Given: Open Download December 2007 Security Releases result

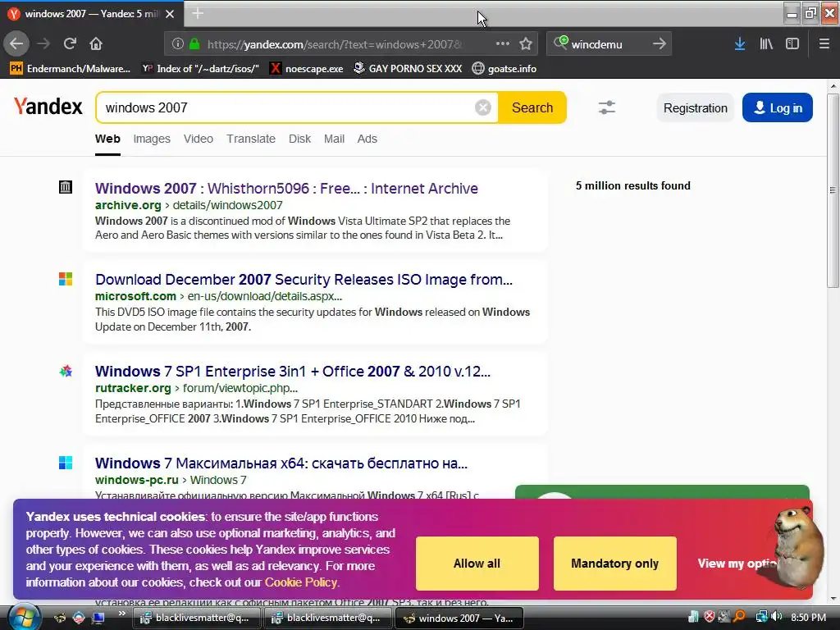Looking at the screenshot, I should 304,280.
